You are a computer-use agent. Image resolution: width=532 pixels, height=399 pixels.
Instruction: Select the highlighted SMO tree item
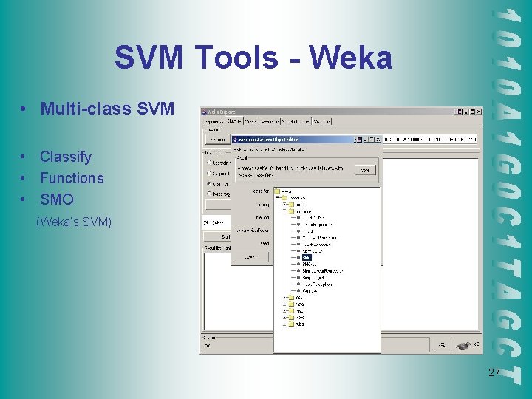click(307, 258)
